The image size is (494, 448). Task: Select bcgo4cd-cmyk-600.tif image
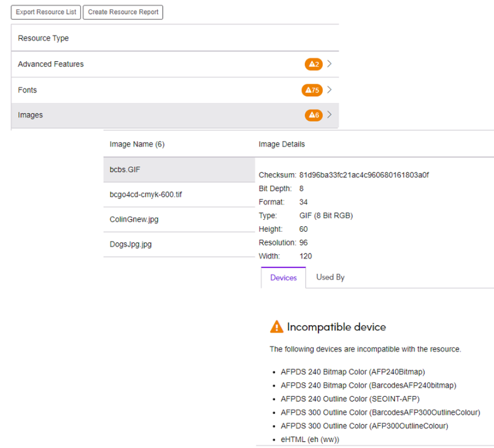click(x=146, y=194)
